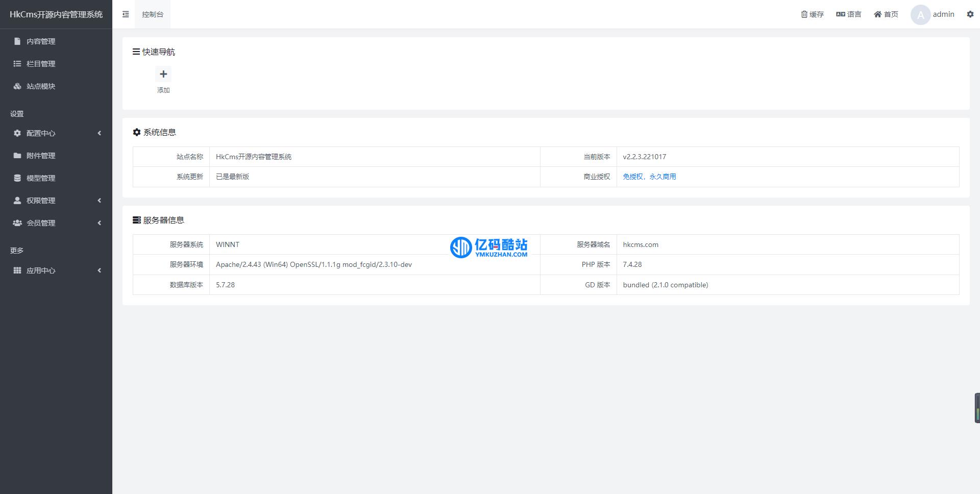Screen dimensions: 980x494
Task: Click the 语言 language label
Action: 854,14
